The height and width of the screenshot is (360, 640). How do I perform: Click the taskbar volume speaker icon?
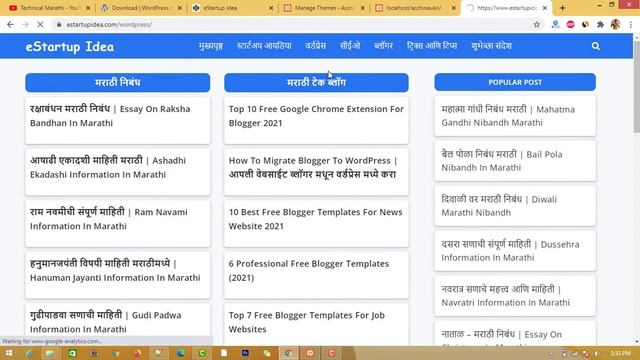coord(597,353)
